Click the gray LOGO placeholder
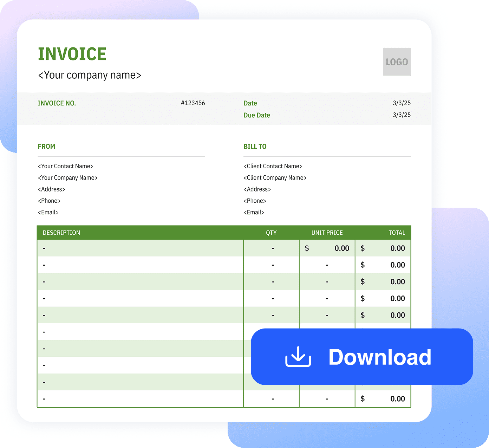This screenshot has height=448, width=489. (x=397, y=62)
